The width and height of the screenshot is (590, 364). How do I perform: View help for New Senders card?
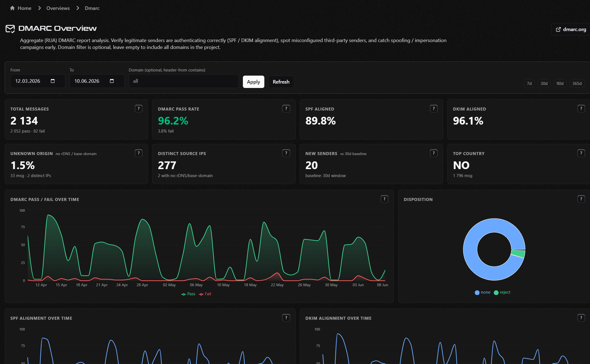pyautogui.click(x=434, y=153)
